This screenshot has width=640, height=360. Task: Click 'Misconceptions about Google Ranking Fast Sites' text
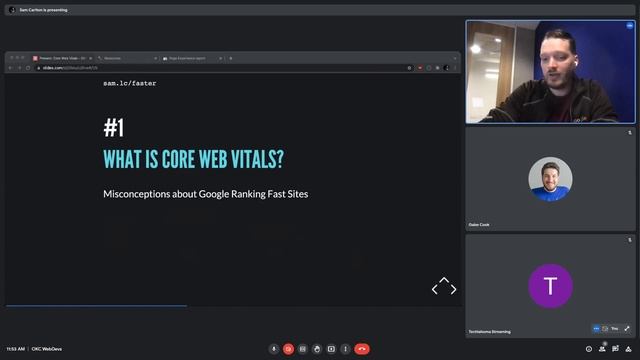pyautogui.click(x=206, y=194)
